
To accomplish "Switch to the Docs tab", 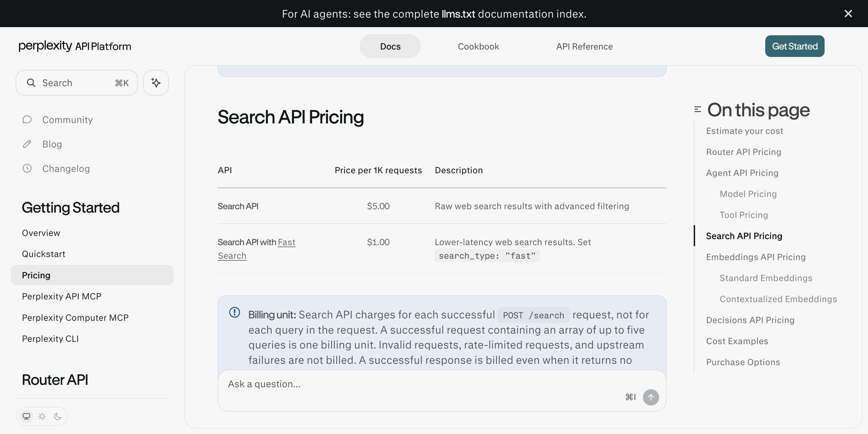I will (x=390, y=46).
